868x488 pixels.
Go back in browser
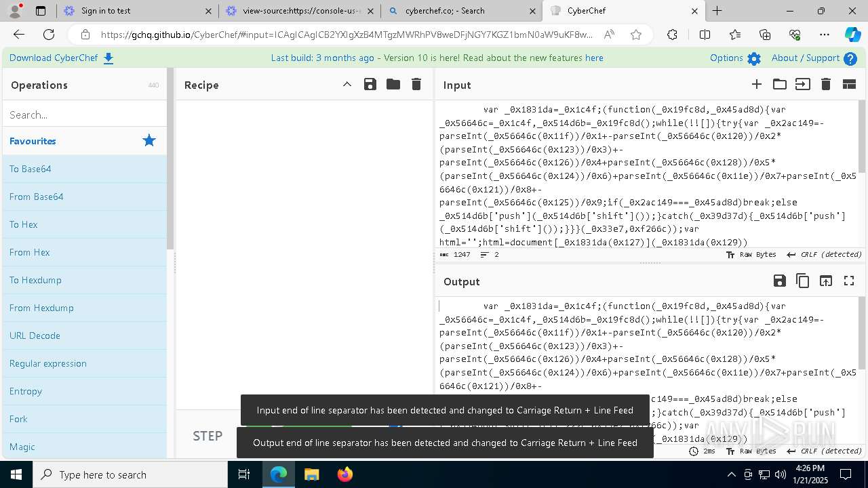click(x=19, y=35)
